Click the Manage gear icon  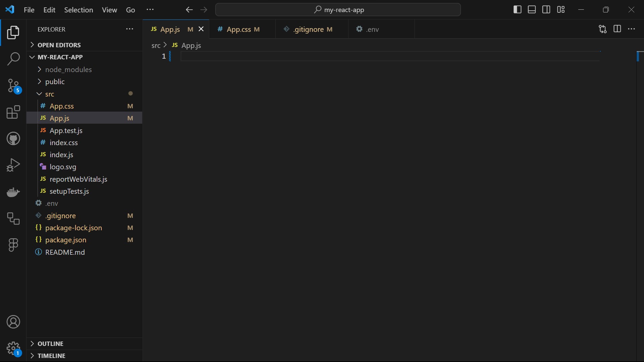[x=13, y=349]
